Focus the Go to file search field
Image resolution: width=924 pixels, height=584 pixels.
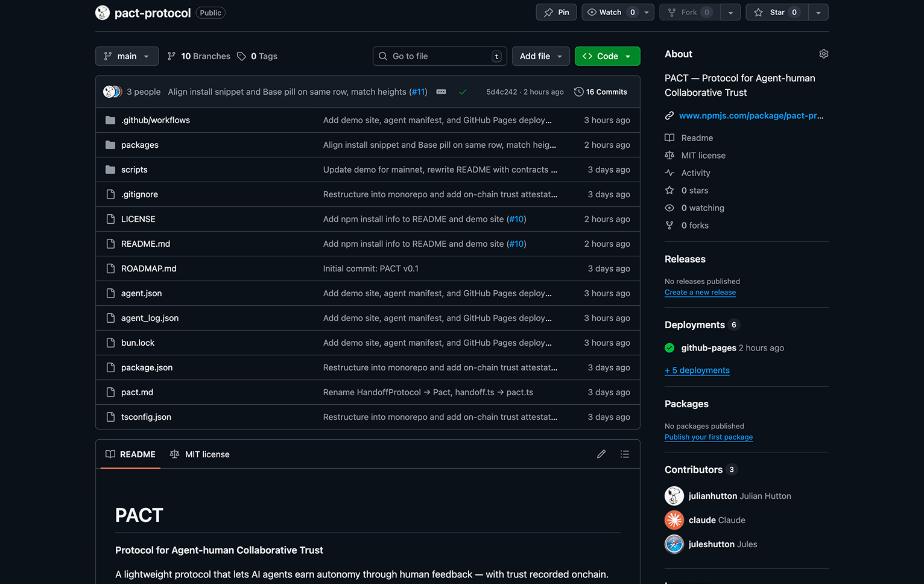[x=440, y=56]
